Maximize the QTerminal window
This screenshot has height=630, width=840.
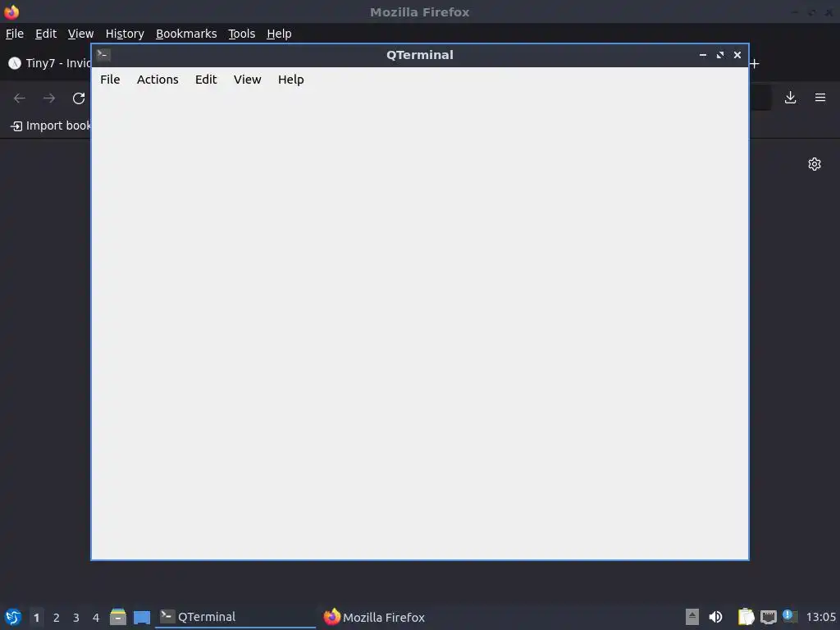tap(720, 55)
